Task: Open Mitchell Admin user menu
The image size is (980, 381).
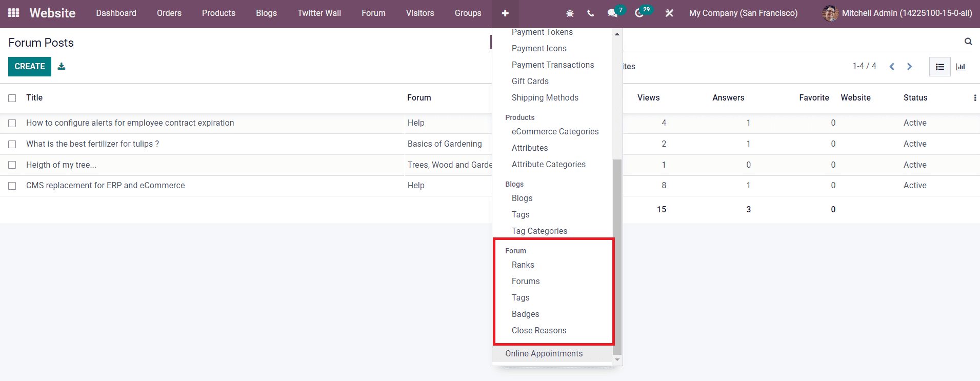Action: pyautogui.click(x=897, y=13)
